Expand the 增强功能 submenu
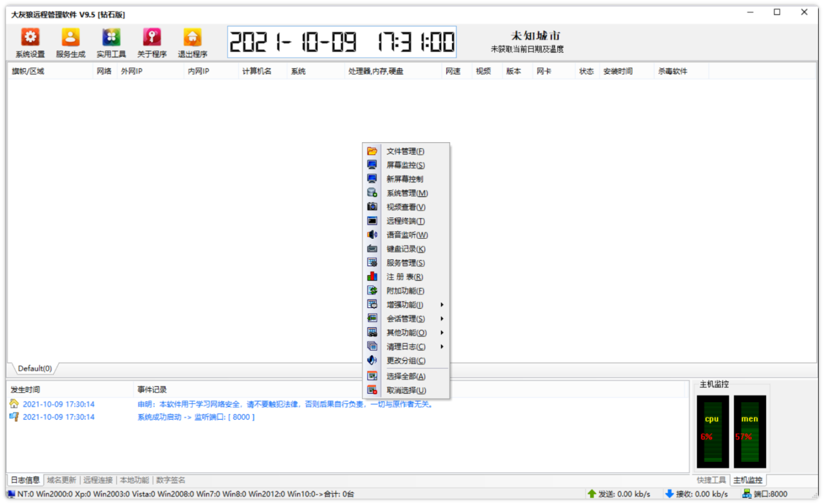824x504 pixels. 406,305
